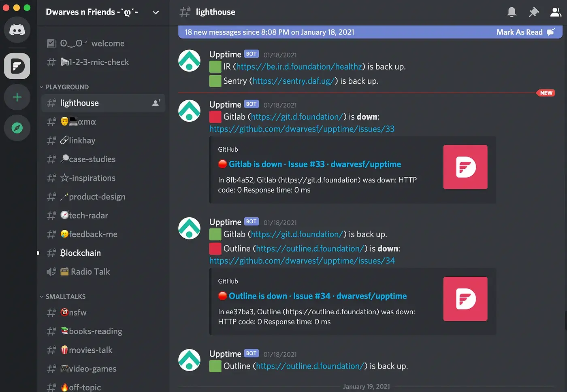The image size is (567, 392).
Task: Click Upptime username on Gitlab down message
Action: click(x=225, y=105)
